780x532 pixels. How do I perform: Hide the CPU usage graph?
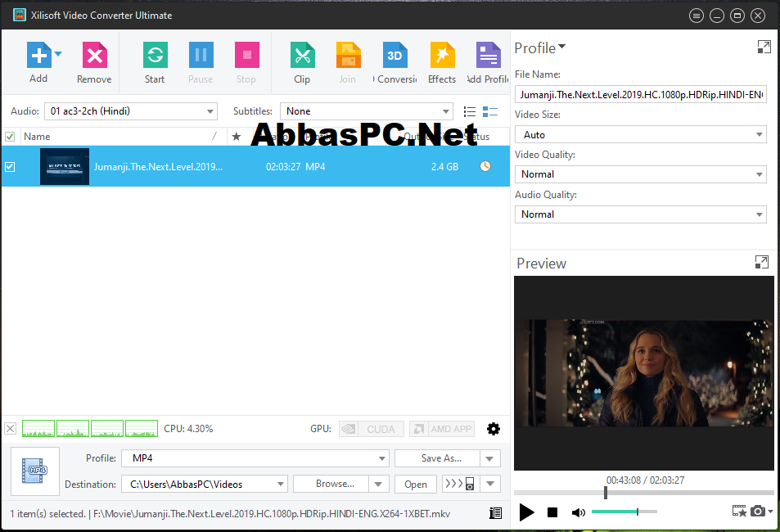pyautogui.click(x=11, y=429)
